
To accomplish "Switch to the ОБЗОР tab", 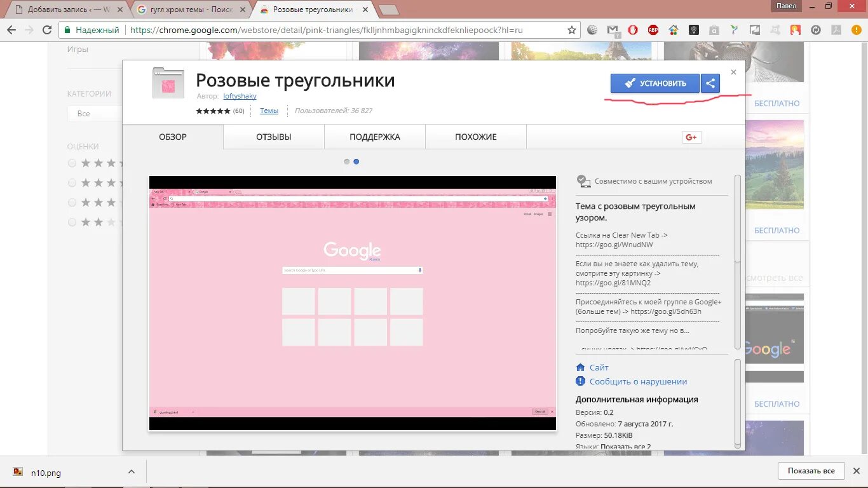I will (173, 137).
